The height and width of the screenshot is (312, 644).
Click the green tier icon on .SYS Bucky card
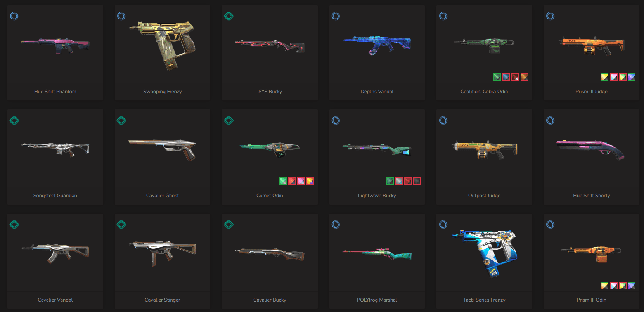[229, 16]
